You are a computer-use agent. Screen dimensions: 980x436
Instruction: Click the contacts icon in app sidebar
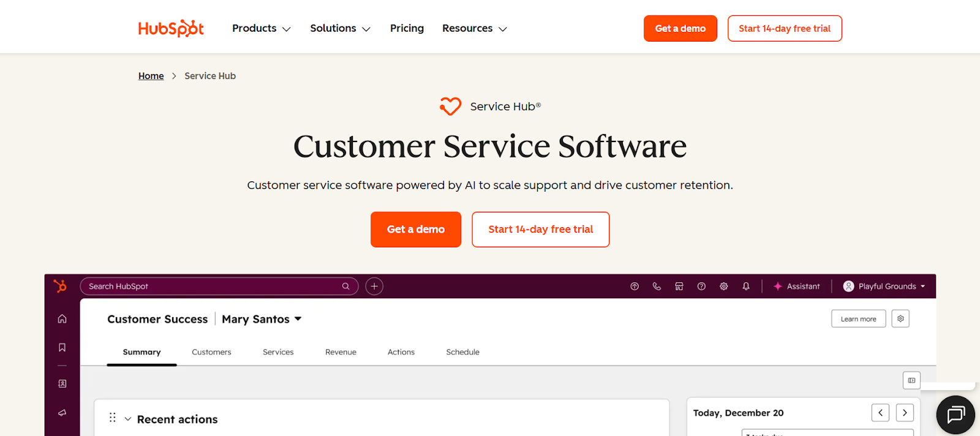click(x=62, y=383)
